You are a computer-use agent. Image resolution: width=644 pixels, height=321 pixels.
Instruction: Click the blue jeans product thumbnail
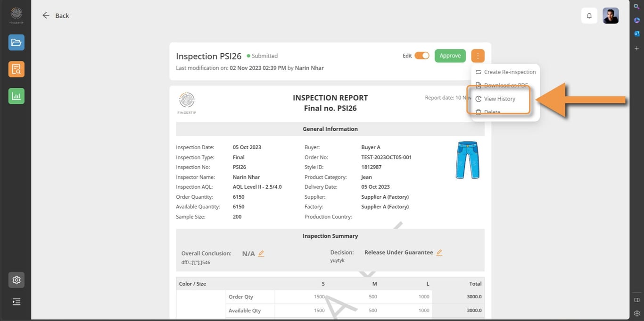click(x=467, y=160)
